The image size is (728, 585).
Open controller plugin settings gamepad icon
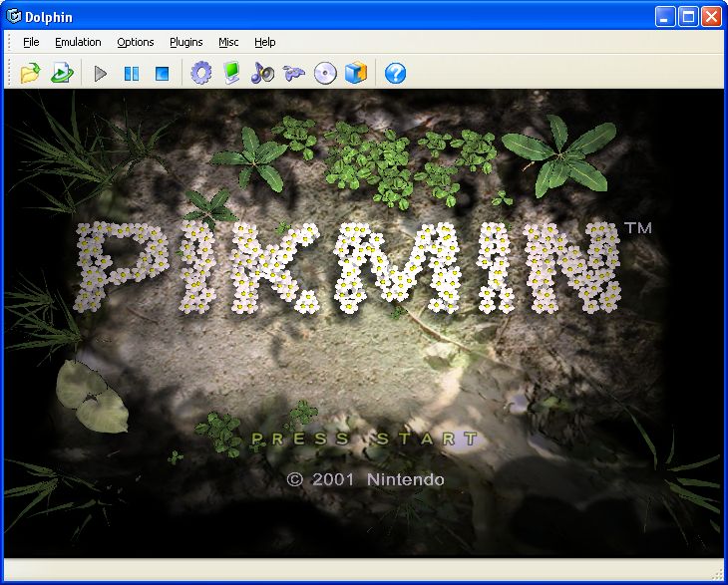294,73
